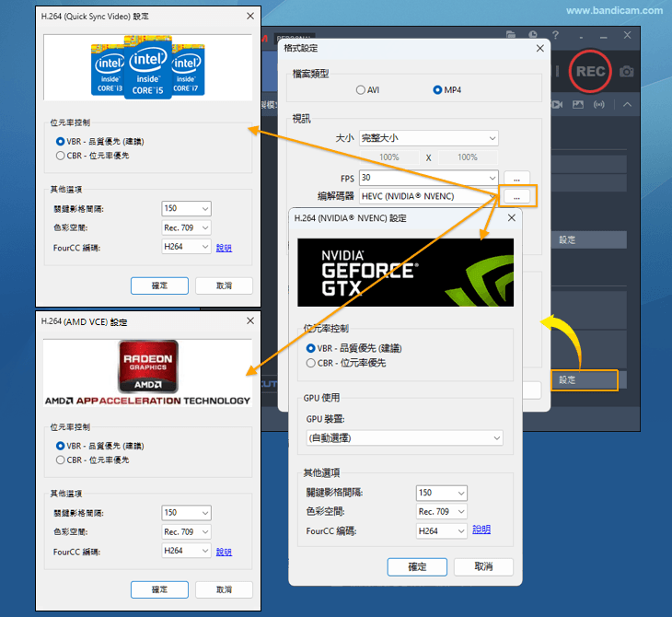Click the Intel Core logo image
The height and width of the screenshot is (617, 672).
(x=148, y=67)
